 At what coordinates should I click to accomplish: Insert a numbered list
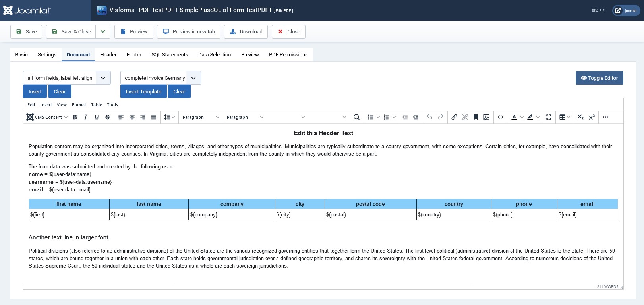click(386, 117)
